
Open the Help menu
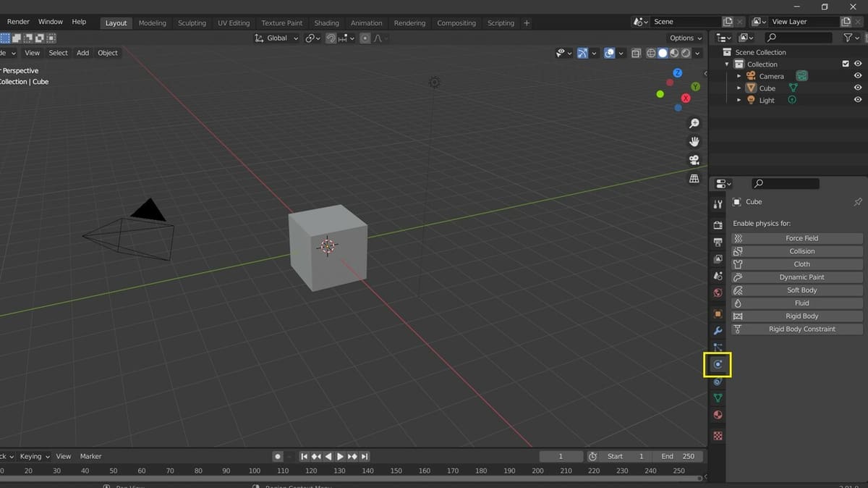click(x=79, y=22)
